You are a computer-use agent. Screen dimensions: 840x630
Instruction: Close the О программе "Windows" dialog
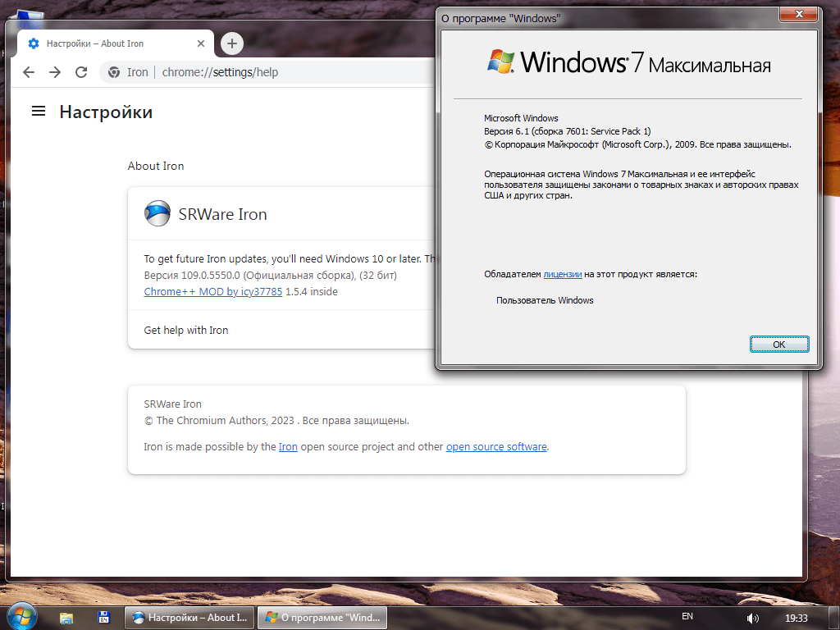click(x=798, y=14)
